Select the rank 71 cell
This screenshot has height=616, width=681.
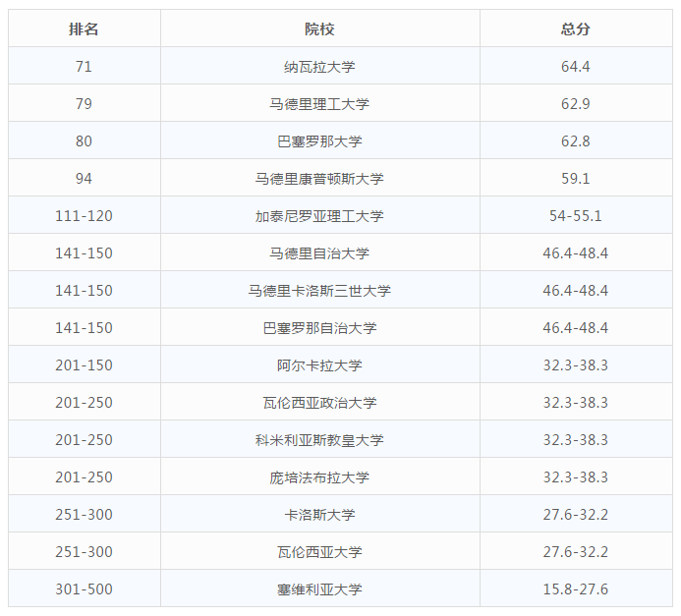click(84, 67)
